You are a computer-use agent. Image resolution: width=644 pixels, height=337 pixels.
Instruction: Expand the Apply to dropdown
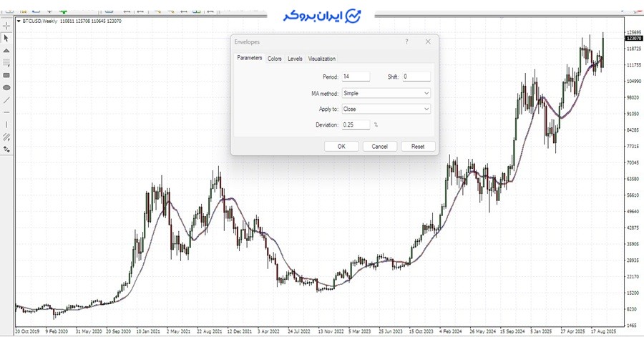[x=385, y=109]
